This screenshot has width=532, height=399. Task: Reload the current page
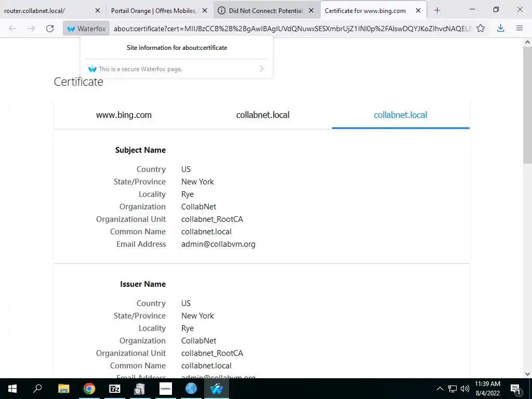(x=50, y=29)
